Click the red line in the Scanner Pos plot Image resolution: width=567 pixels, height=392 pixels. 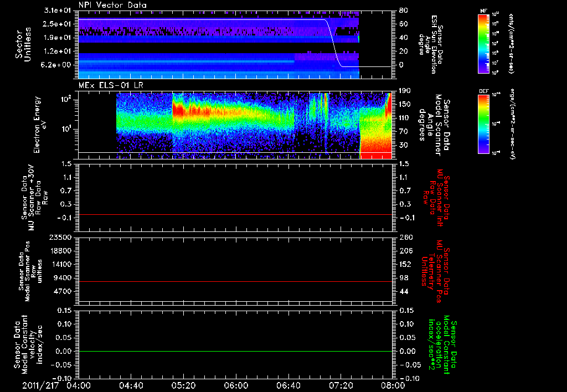235,281
